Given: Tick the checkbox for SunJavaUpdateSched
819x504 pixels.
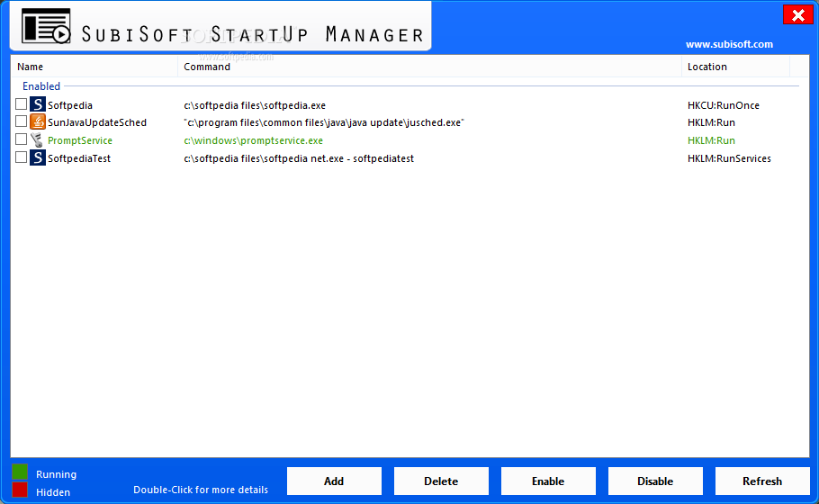Looking at the screenshot, I should tap(21, 121).
